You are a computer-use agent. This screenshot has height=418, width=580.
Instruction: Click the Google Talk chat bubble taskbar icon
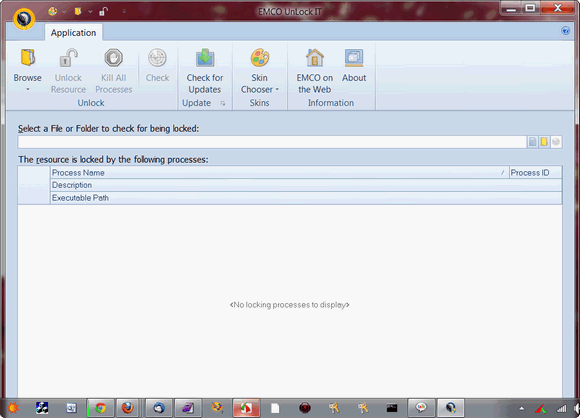click(x=421, y=408)
